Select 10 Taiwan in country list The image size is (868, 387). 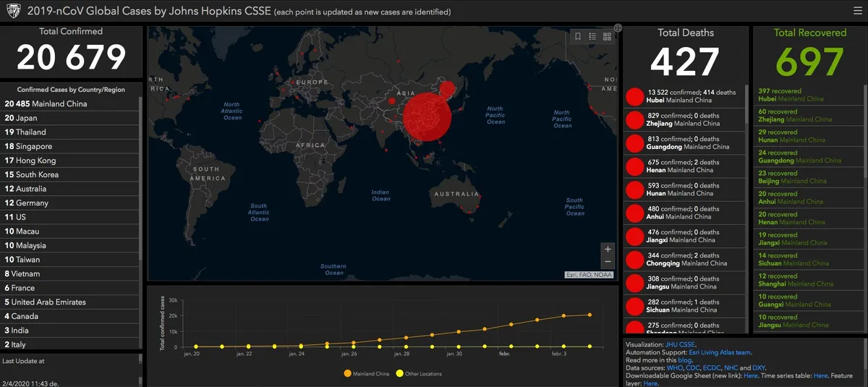[70, 260]
